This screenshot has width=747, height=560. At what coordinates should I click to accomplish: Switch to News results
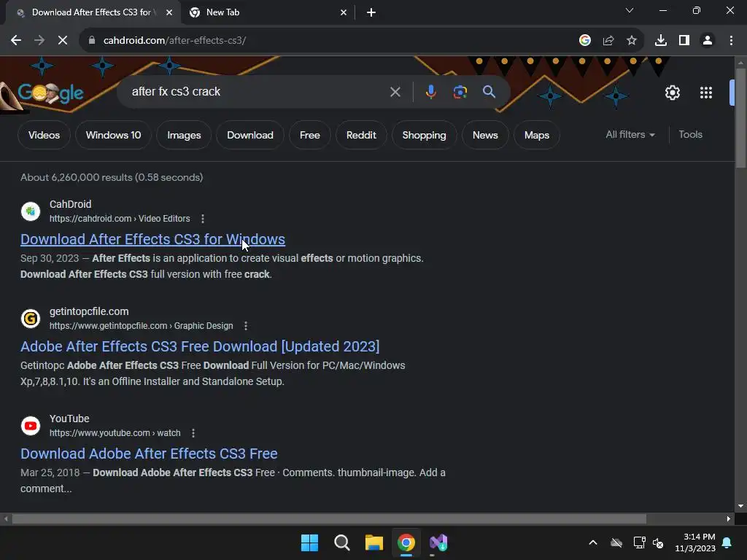point(485,135)
